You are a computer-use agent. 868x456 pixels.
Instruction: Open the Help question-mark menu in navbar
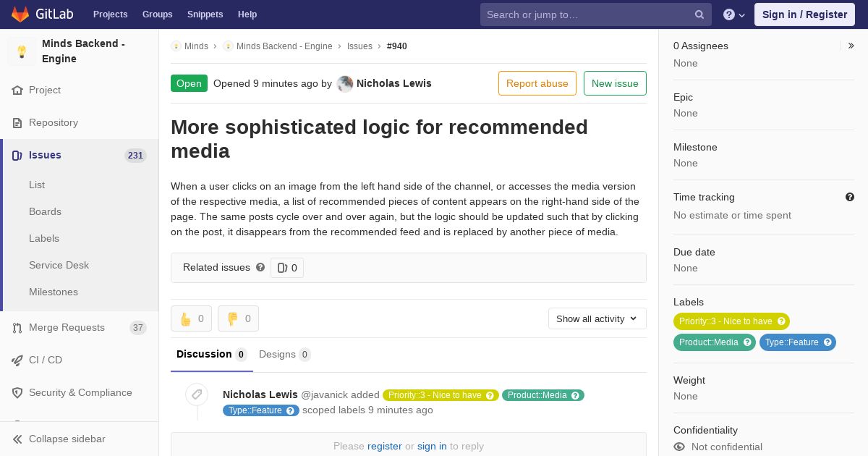click(734, 14)
